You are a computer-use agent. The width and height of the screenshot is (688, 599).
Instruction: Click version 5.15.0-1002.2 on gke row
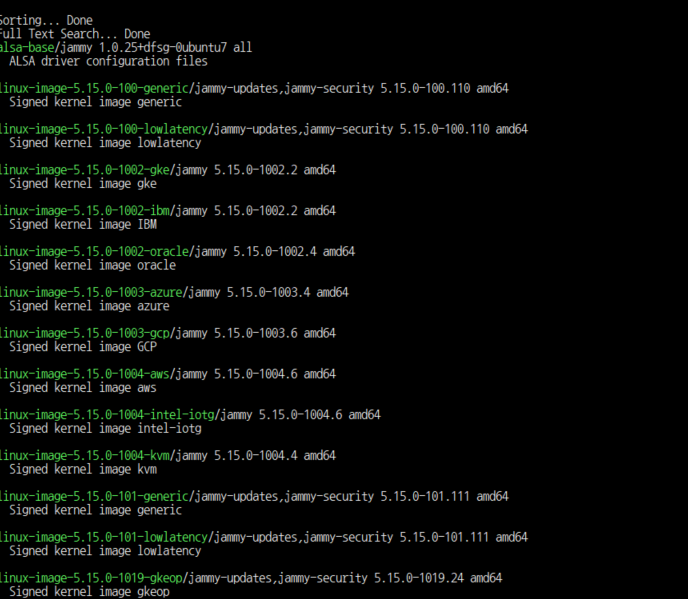[255, 170]
